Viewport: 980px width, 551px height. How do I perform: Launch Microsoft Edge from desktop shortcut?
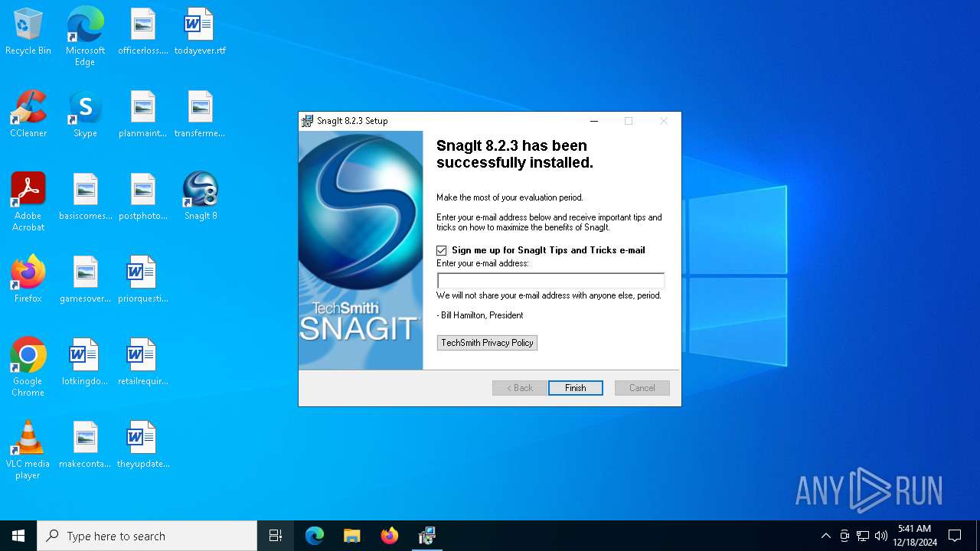click(85, 36)
